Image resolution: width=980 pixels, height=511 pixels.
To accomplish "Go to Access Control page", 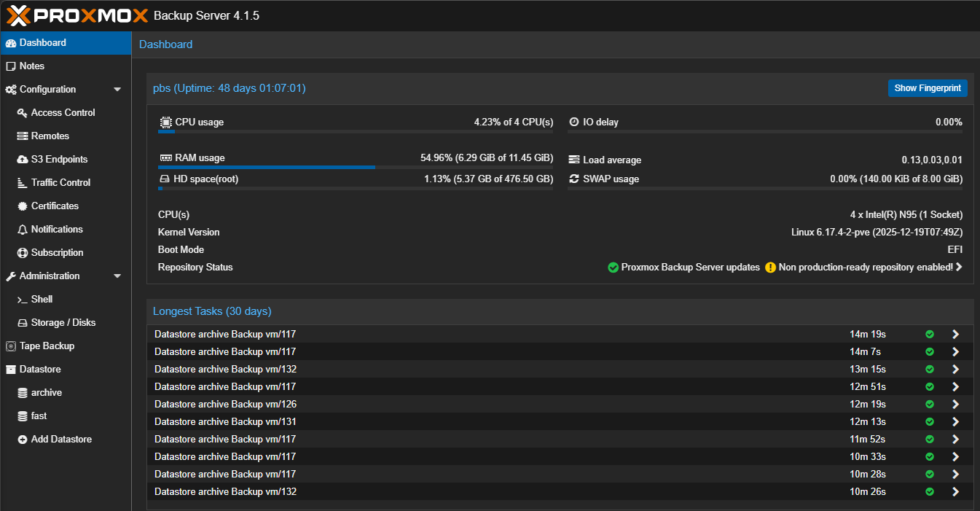I will coord(63,113).
